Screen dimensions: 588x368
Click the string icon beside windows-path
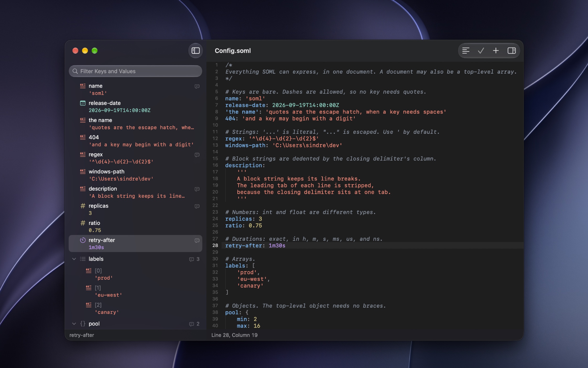click(83, 171)
